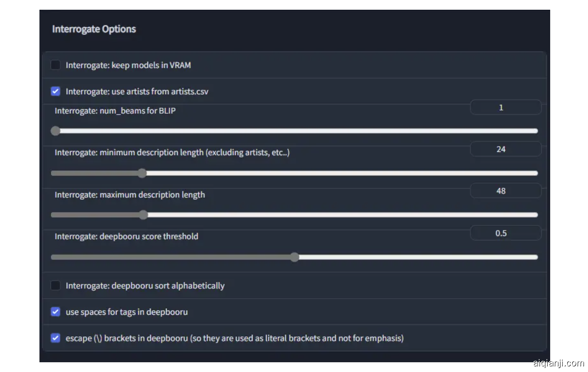The image size is (588, 372).
Task: Click the escape brackets in deepbooru label
Action: point(235,338)
